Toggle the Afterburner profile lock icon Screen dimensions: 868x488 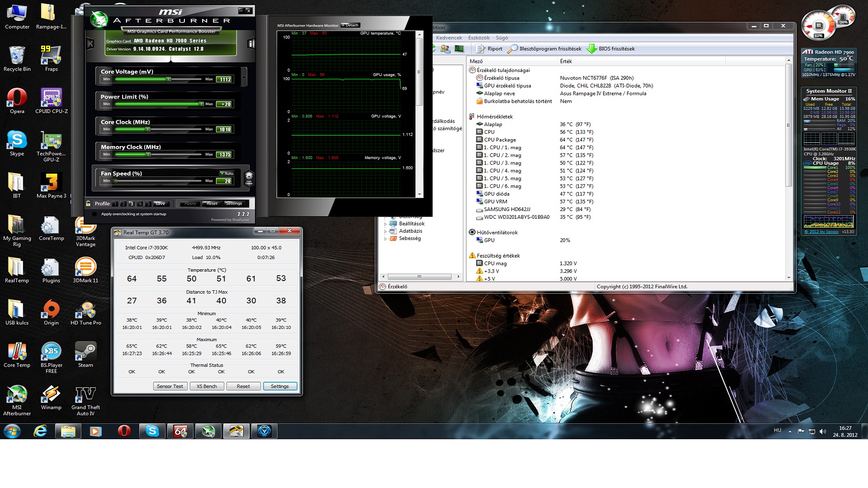coord(88,203)
